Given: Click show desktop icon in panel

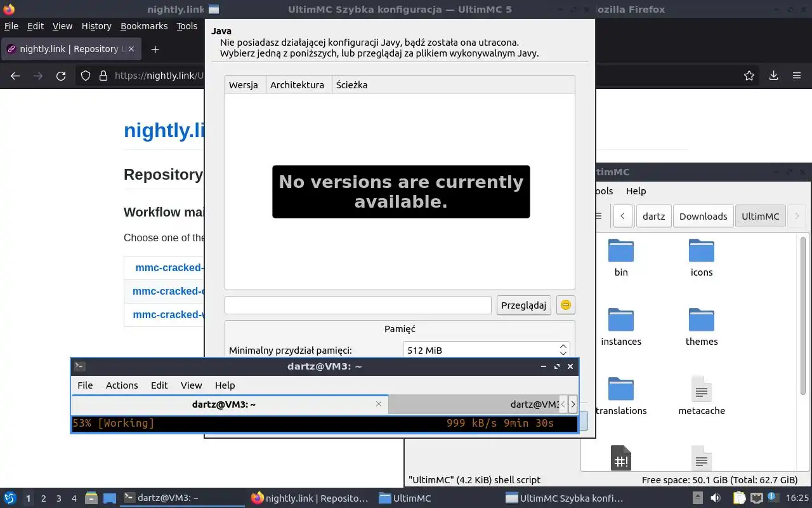Looking at the screenshot, I should click(x=110, y=498).
